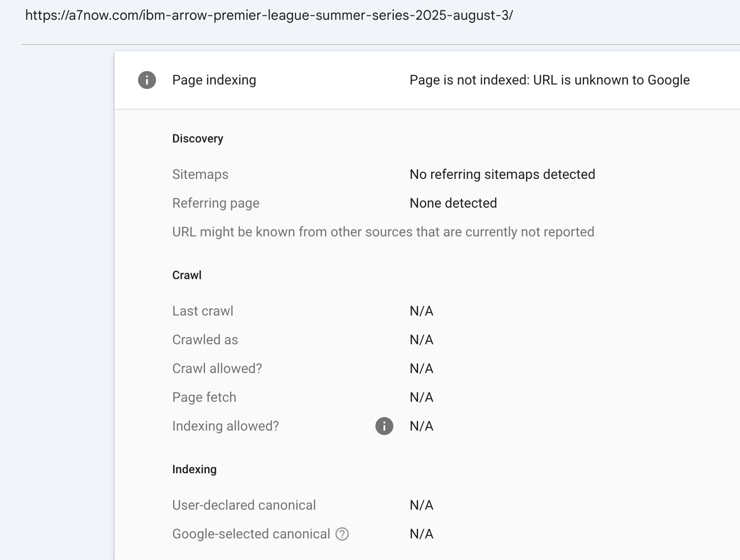Image resolution: width=740 pixels, height=560 pixels.
Task: Click 'No referring sitemaps detected' value
Action: click(x=502, y=174)
